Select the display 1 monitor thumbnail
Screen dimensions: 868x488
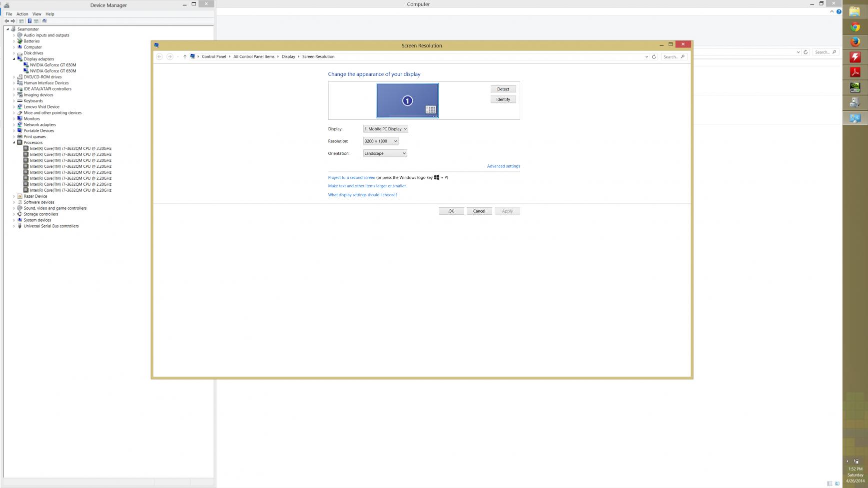click(x=407, y=101)
